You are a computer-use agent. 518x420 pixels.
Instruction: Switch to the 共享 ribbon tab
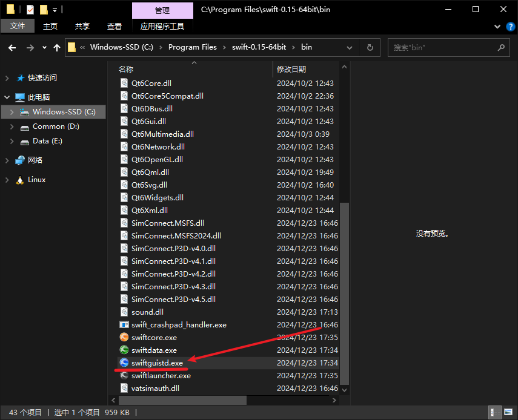pos(82,26)
